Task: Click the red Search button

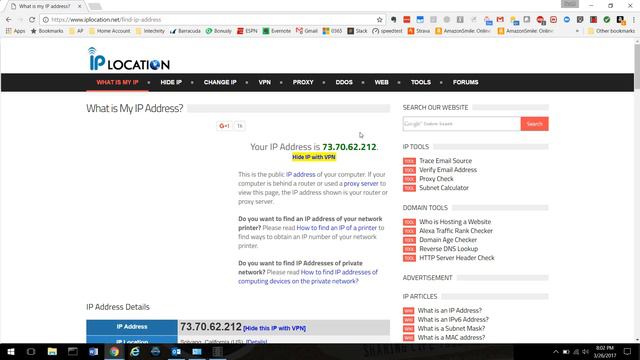Action: click(534, 124)
